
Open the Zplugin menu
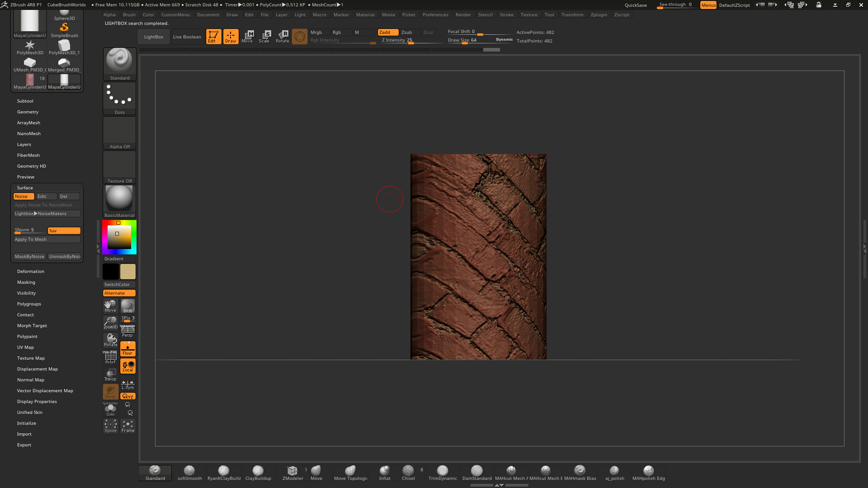(599, 15)
